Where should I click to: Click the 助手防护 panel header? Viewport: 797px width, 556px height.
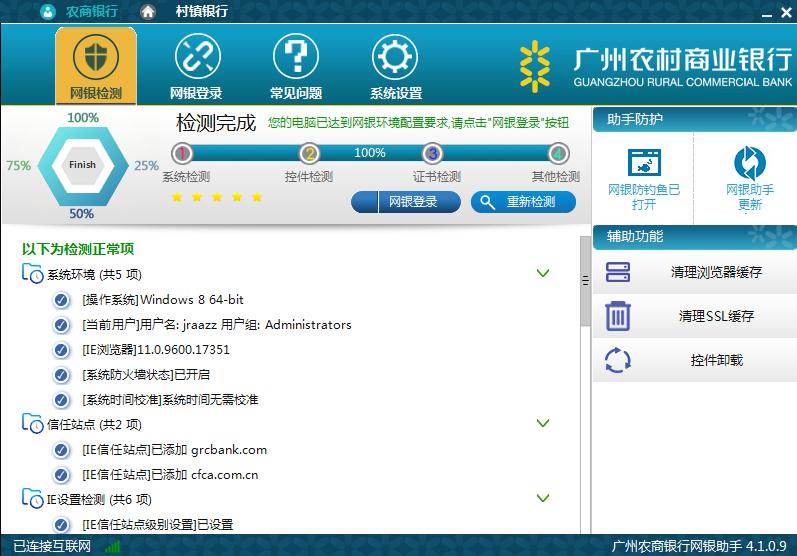(694, 120)
